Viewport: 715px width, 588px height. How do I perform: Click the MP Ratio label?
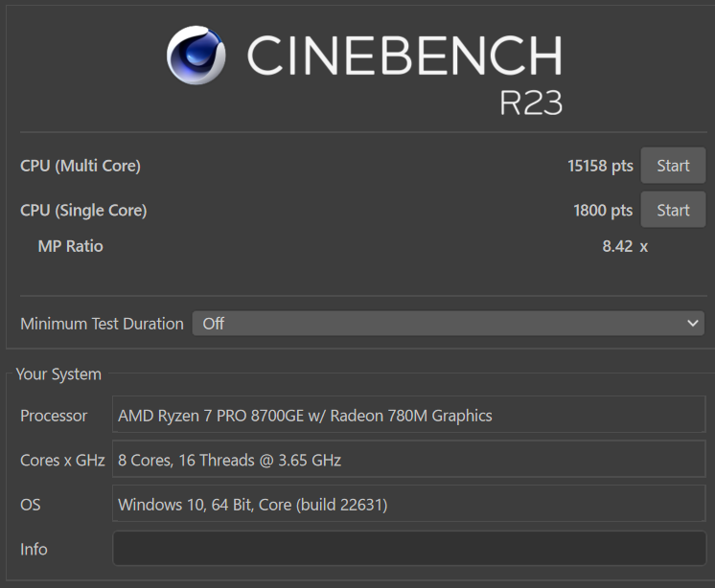point(71,246)
